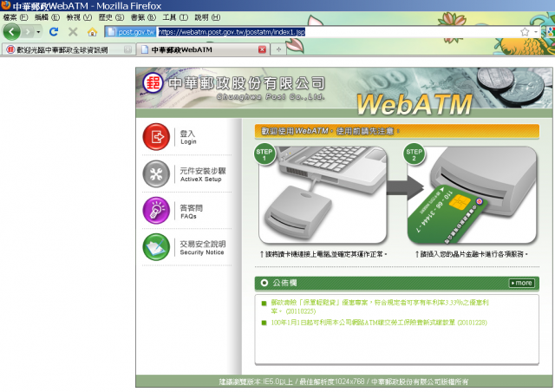
Task: Open the 保單輕鬆貸 announcement link
Action: [380, 307]
